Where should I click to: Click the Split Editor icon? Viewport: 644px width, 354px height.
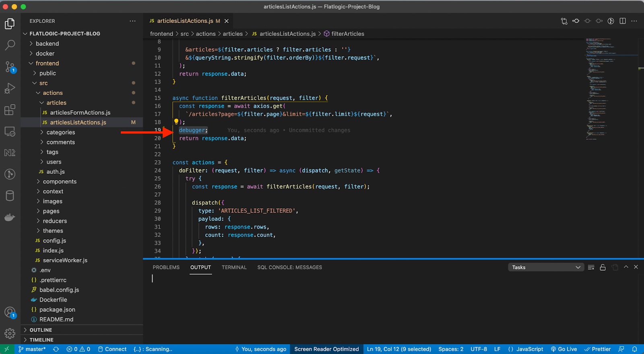point(623,21)
